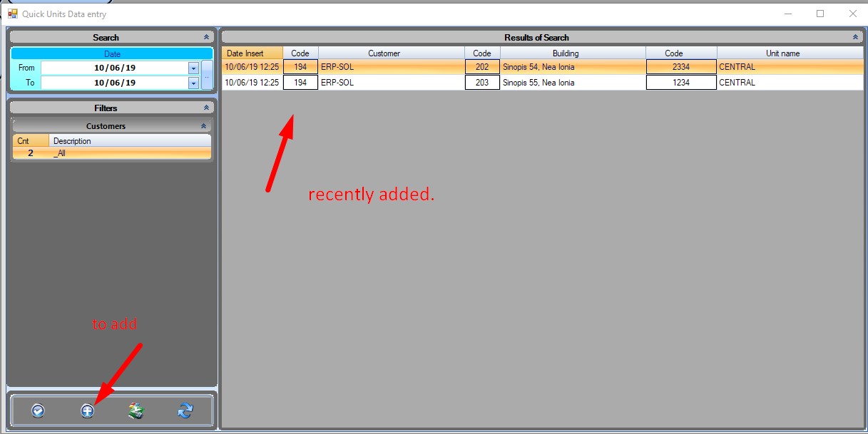Click the plus icon to add unit
This screenshot has height=434, width=868.
click(87, 410)
